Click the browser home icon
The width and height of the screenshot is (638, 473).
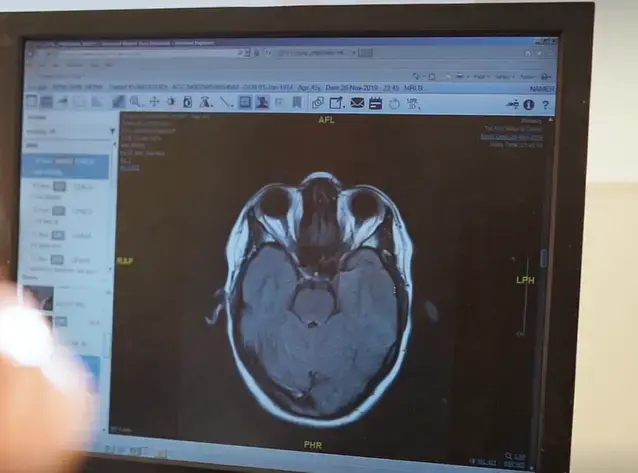click(x=528, y=53)
